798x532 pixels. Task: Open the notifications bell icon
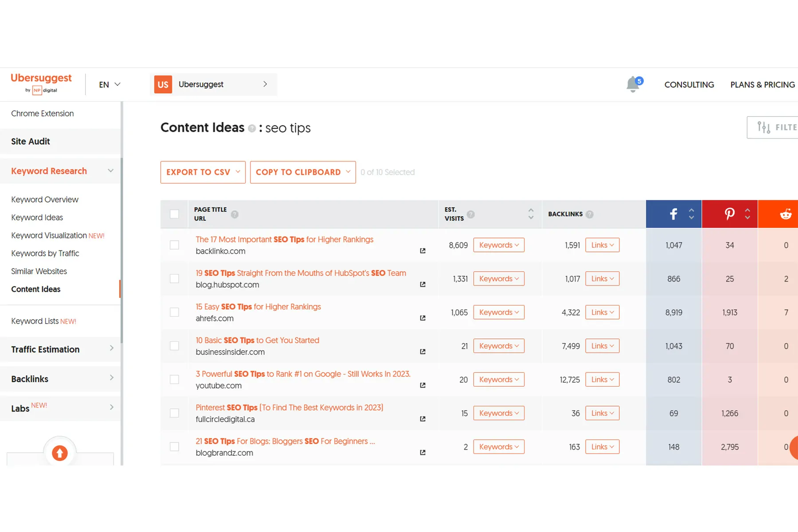633,84
